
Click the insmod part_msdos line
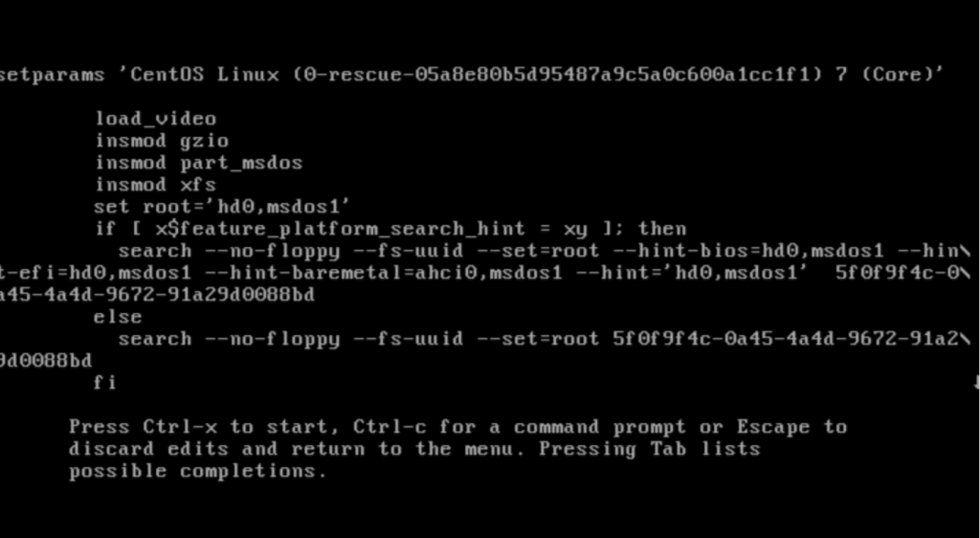(199, 163)
